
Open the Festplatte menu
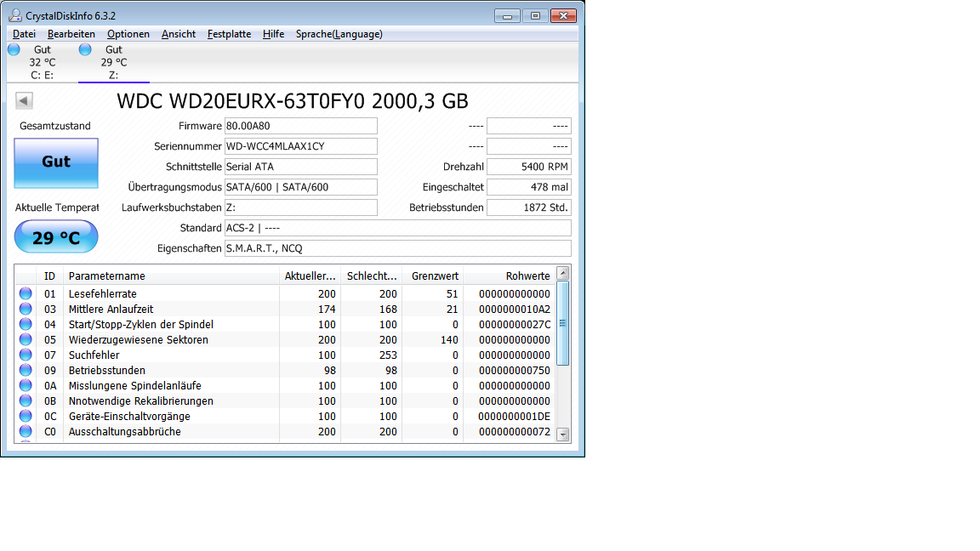point(229,34)
